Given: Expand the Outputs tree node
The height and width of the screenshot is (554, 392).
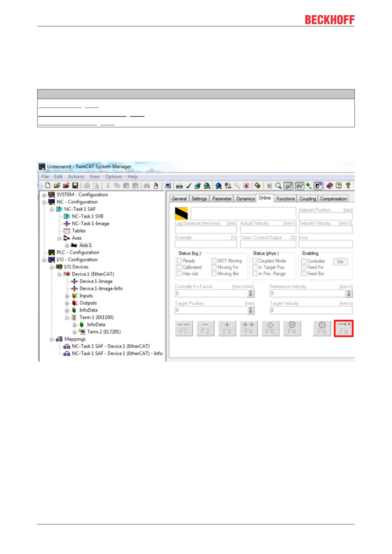Looking at the screenshot, I should point(67,303).
